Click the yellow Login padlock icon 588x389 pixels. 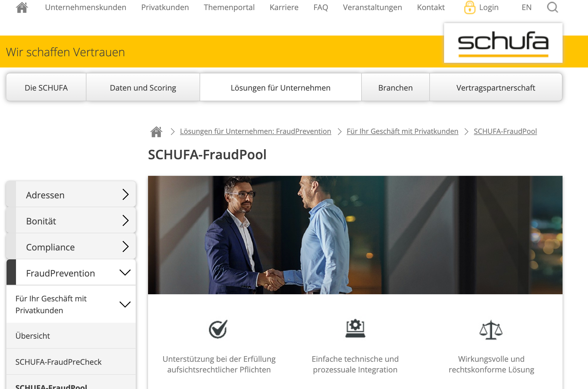point(470,7)
